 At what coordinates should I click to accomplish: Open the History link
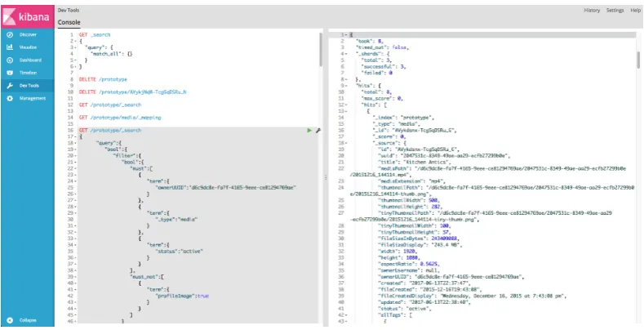(592, 11)
